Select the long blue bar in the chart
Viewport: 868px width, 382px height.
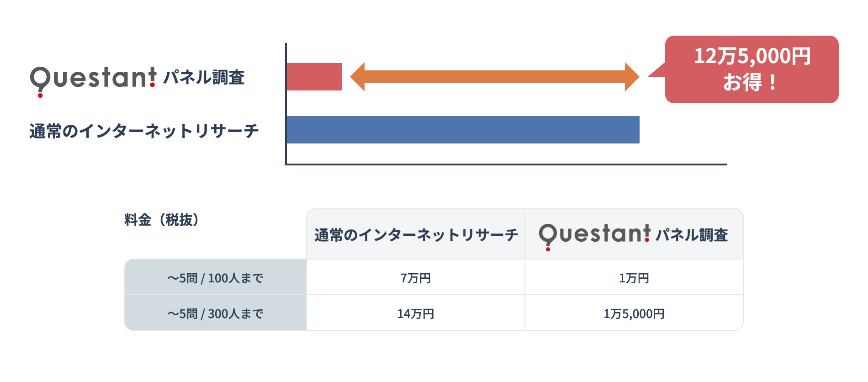(463, 130)
